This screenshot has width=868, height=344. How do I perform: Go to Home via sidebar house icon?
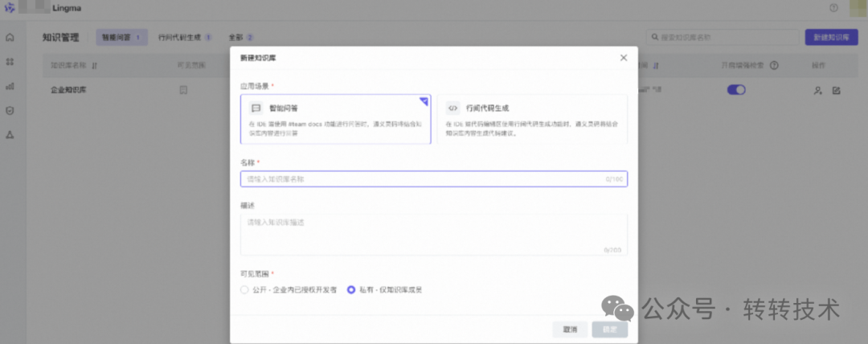point(10,38)
